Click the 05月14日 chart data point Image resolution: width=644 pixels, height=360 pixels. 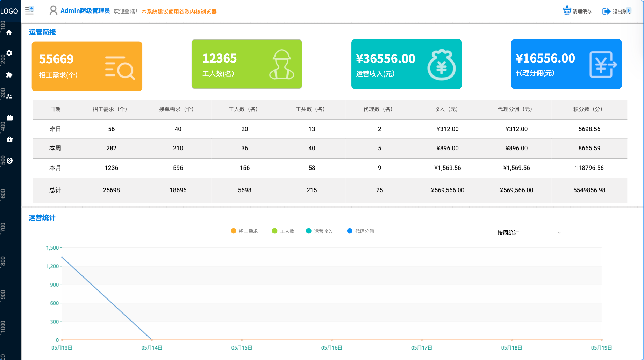(152, 339)
